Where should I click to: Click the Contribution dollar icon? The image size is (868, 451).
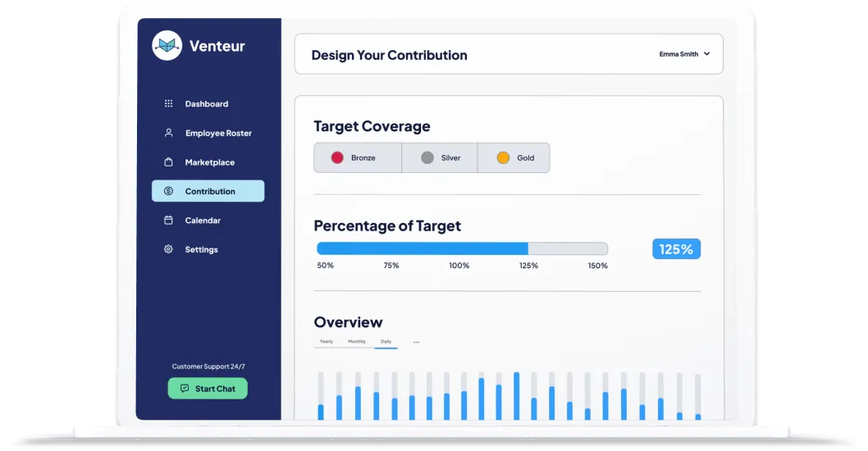[x=168, y=191]
